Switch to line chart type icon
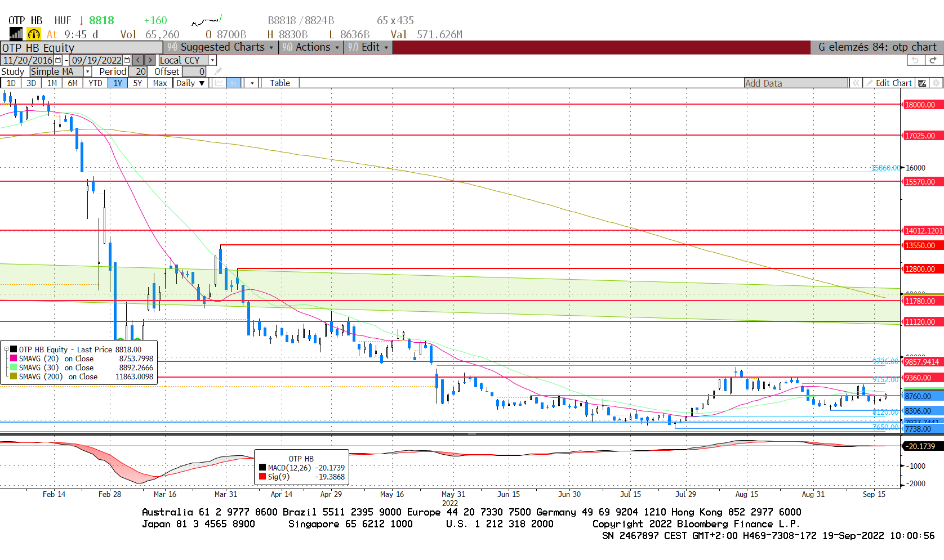The image size is (944, 560). (x=219, y=83)
